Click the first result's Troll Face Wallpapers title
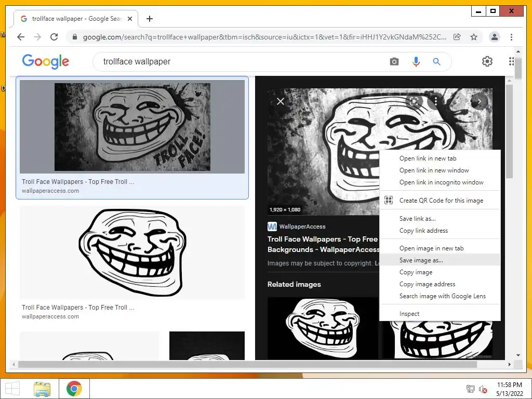532x399 pixels. click(78, 181)
